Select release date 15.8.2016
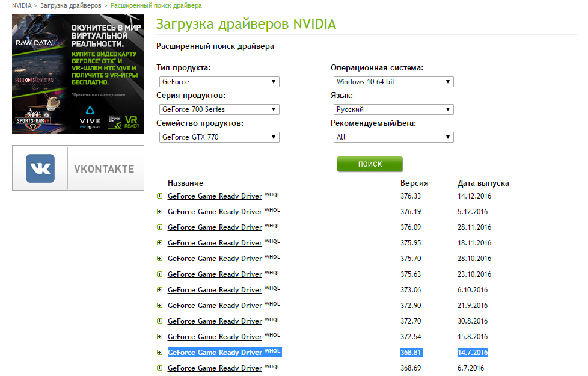The image size is (588, 376). coord(473,337)
